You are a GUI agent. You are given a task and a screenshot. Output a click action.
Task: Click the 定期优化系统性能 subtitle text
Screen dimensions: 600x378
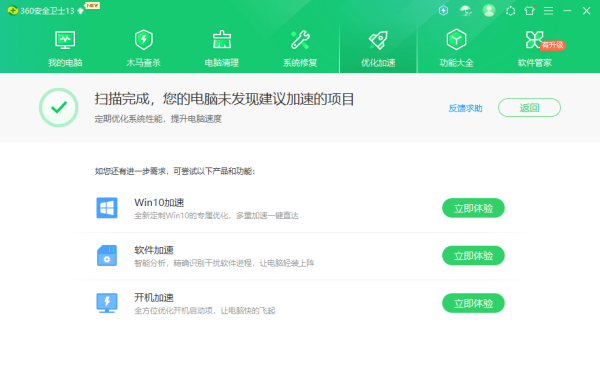158,119
